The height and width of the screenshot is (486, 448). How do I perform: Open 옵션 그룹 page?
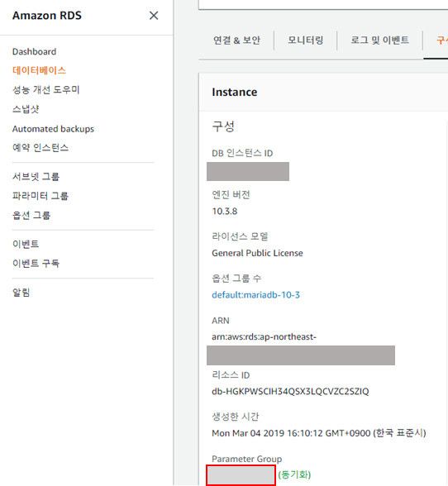(x=31, y=215)
